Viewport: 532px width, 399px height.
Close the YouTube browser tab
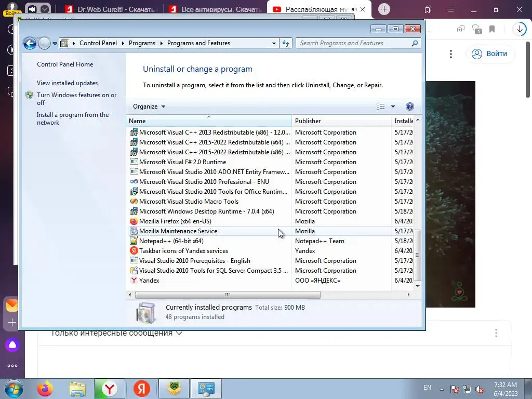pos(363,9)
